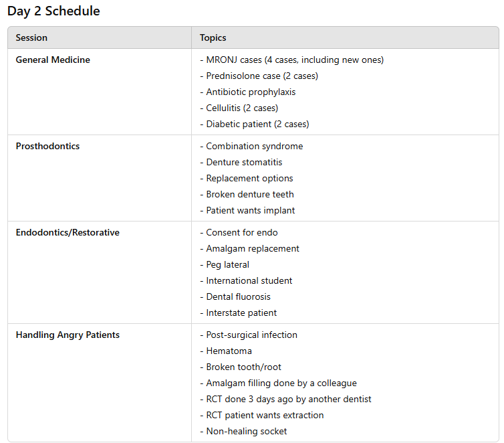Click the Prednisolone case topic

click(x=259, y=76)
